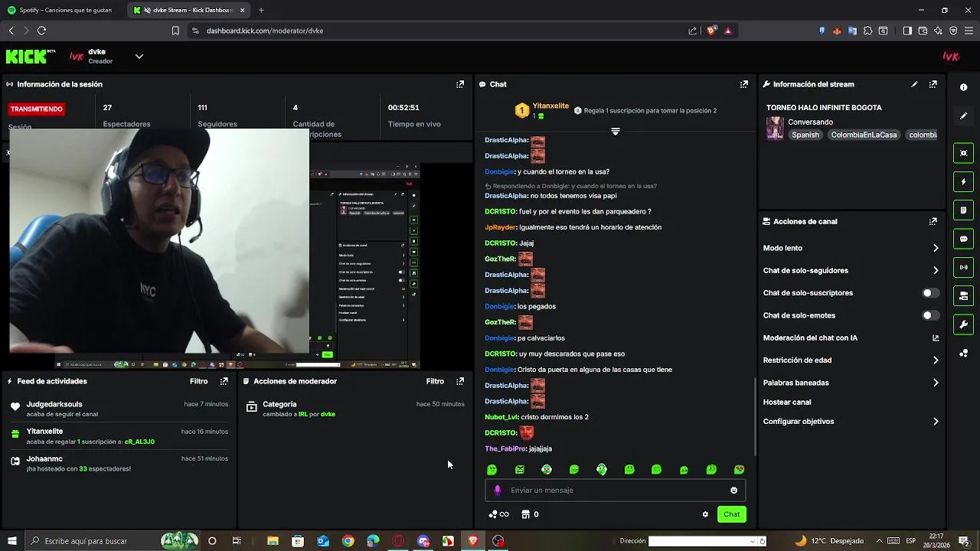Click the chat bubble icon in right sidebar
Viewport: 980px width, 551px height.
[x=963, y=239]
